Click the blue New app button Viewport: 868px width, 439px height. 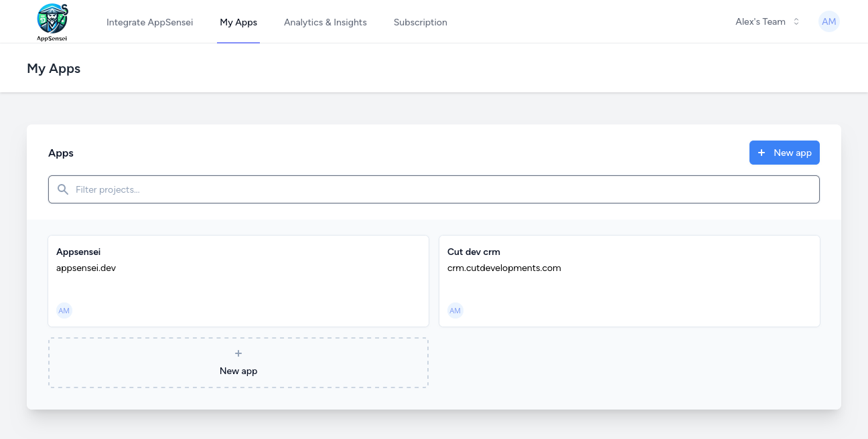(x=784, y=153)
